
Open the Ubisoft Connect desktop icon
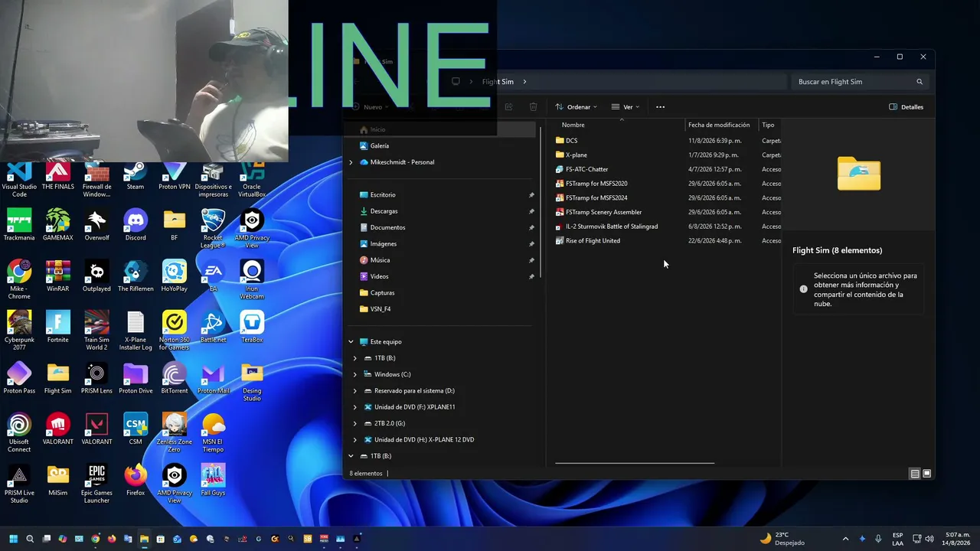point(19,432)
